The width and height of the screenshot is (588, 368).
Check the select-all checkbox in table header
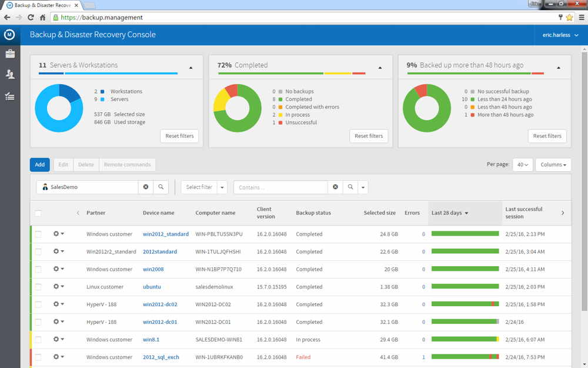click(x=38, y=213)
